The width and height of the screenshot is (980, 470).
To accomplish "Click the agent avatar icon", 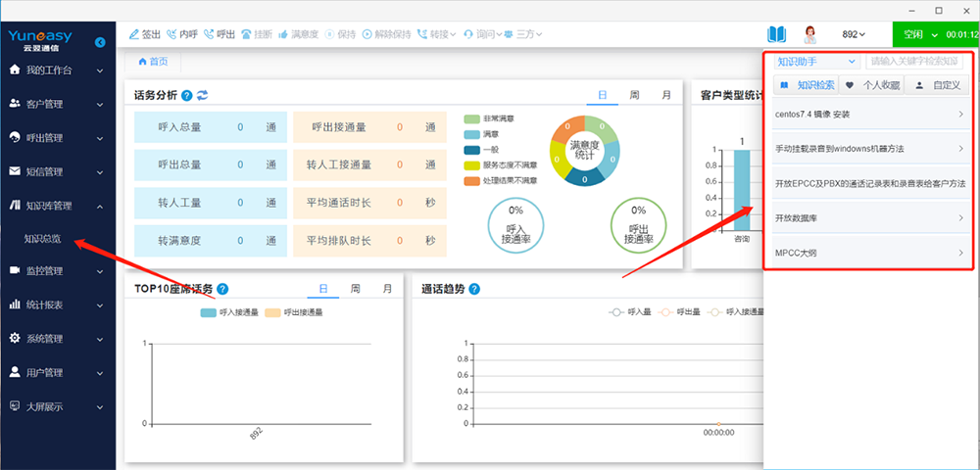I will coord(810,34).
